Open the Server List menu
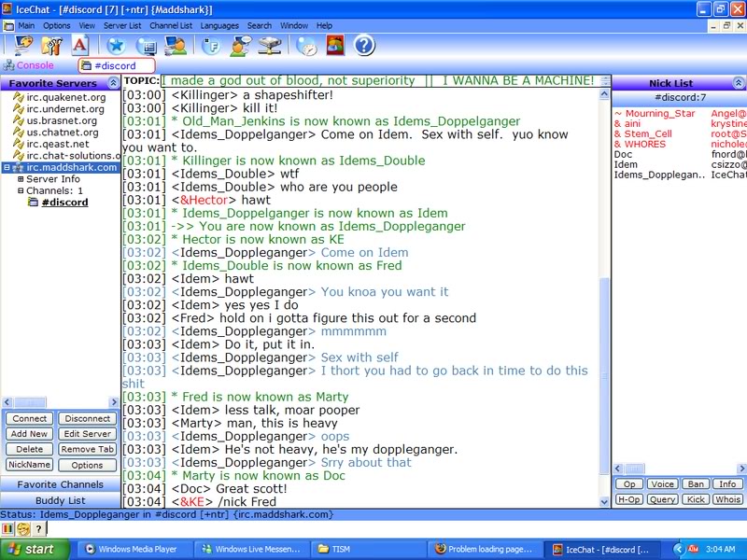Screen dimensions: 747x560 coord(122,26)
